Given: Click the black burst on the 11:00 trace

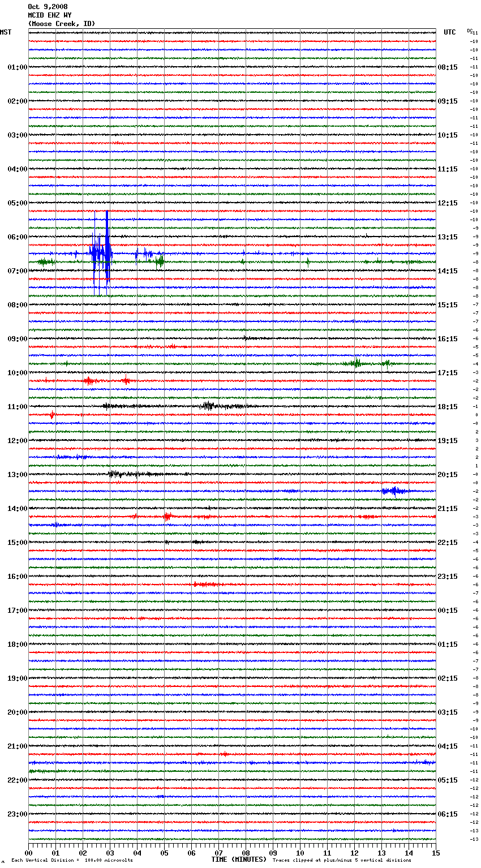Looking at the screenshot, I should point(208,406).
